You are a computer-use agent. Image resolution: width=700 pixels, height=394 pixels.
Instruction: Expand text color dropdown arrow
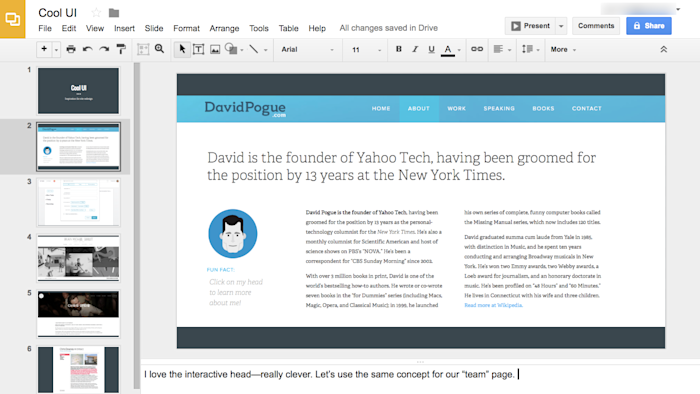(x=459, y=50)
